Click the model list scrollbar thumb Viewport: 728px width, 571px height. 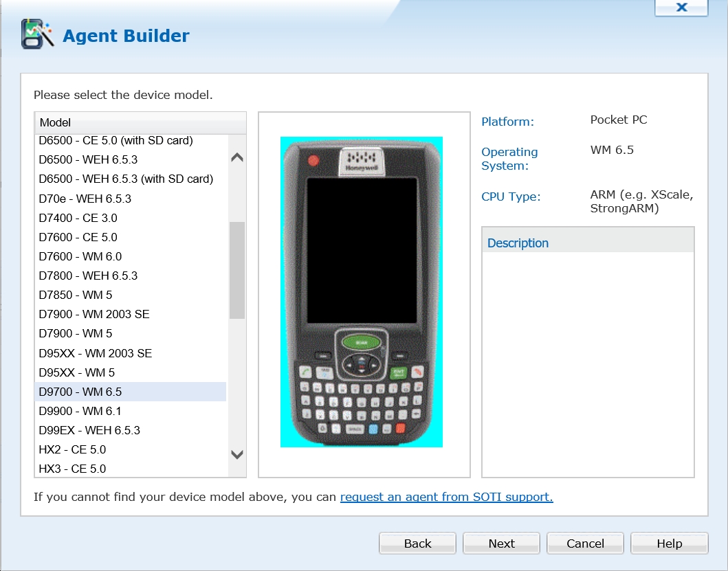(x=237, y=270)
